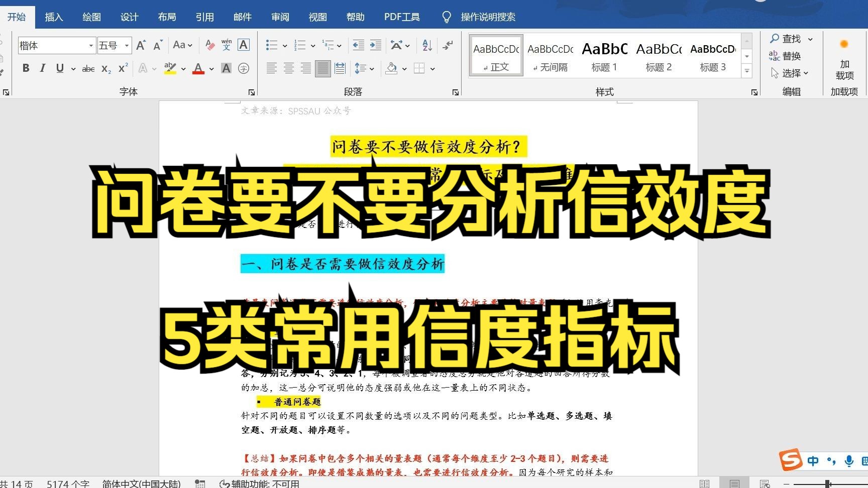The image size is (868, 488).
Task: Open the PDF工具 tab
Action: (402, 17)
